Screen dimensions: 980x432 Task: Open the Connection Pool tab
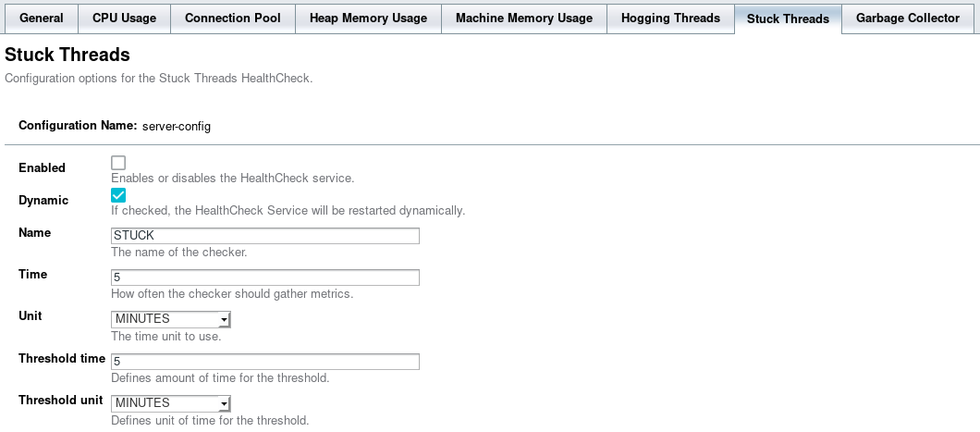coord(232,19)
